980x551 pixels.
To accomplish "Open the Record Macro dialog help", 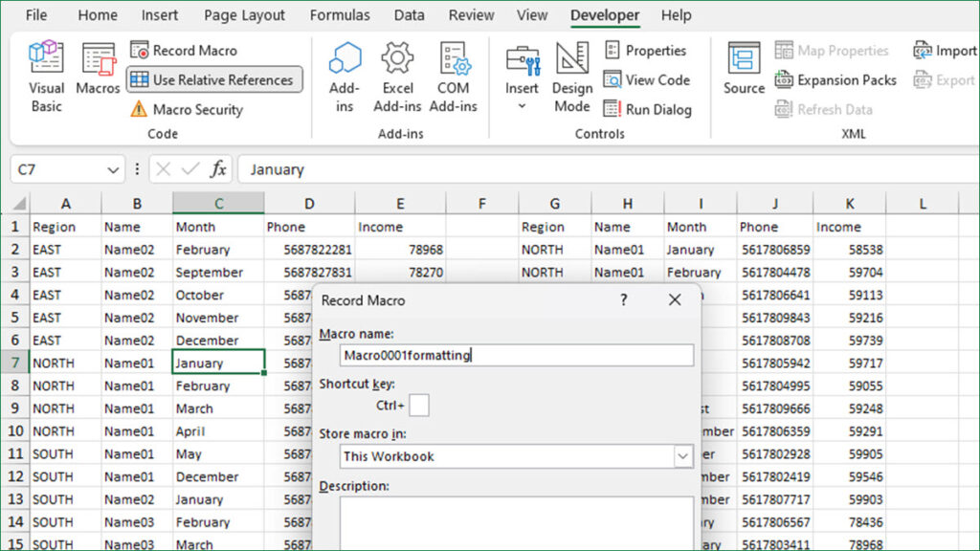I will click(623, 299).
